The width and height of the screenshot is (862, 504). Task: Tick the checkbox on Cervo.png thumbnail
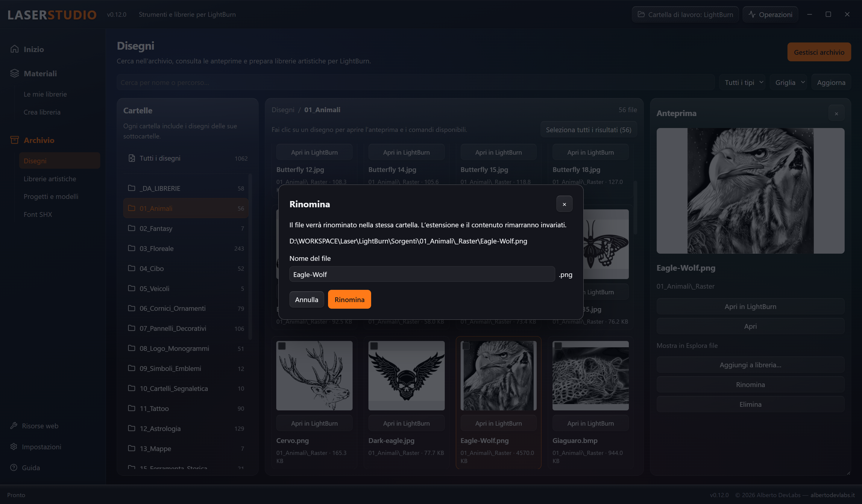pyautogui.click(x=282, y=346)
